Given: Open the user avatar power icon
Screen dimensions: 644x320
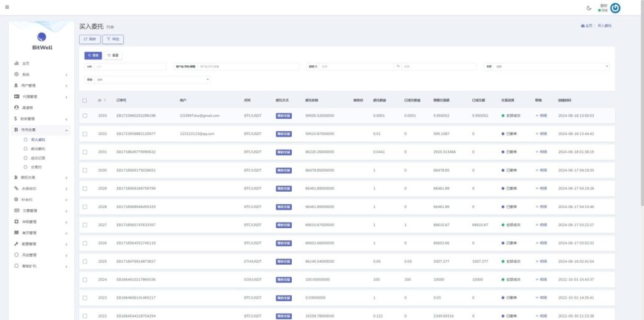Looking at the screenshot, I should pos(616,8).
